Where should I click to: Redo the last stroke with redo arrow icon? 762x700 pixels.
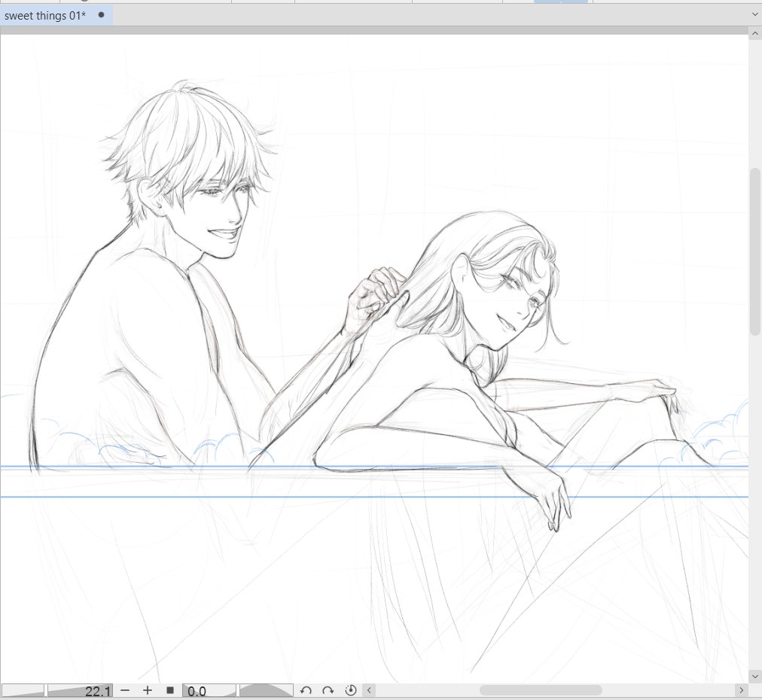pyautogui.click(x=328, y=689)
